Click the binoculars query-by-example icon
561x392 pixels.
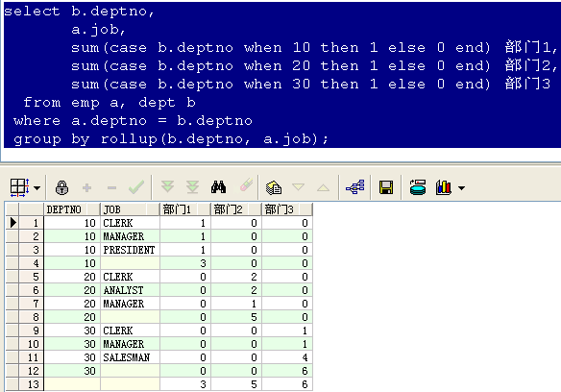pos(218,186)
